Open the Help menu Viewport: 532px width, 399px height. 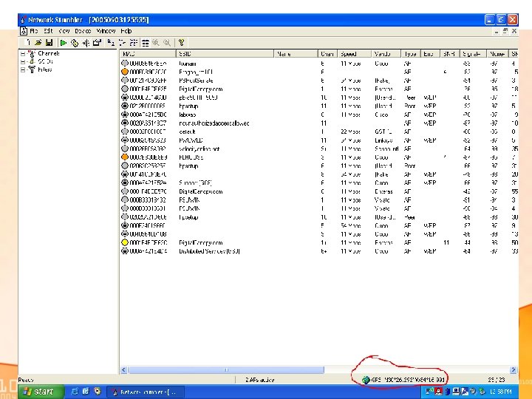126,31
